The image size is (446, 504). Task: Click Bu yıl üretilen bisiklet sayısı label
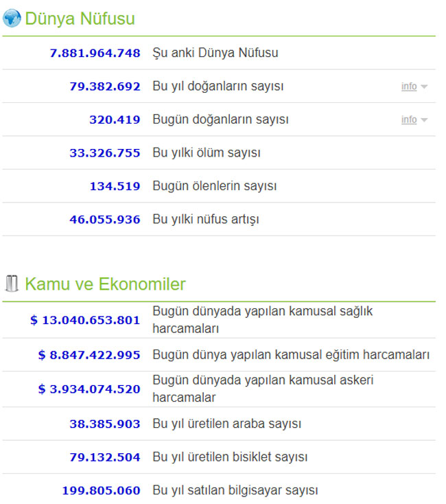tap(229, 457)
